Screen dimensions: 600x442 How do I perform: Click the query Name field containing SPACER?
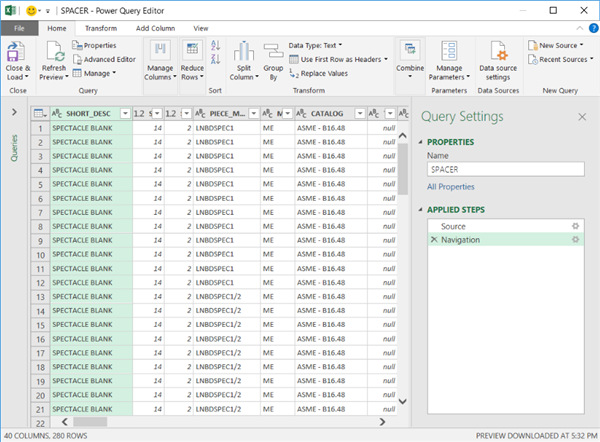click(505, 169)
